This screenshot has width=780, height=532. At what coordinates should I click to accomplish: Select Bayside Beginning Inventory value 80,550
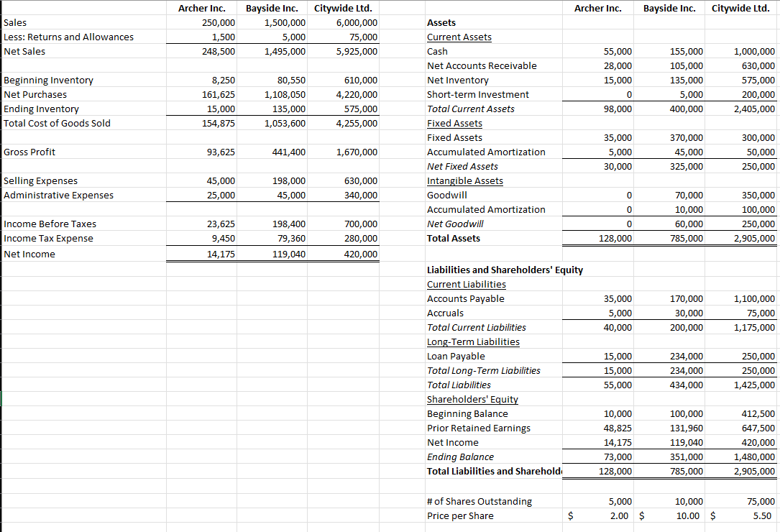coord(291,80)
